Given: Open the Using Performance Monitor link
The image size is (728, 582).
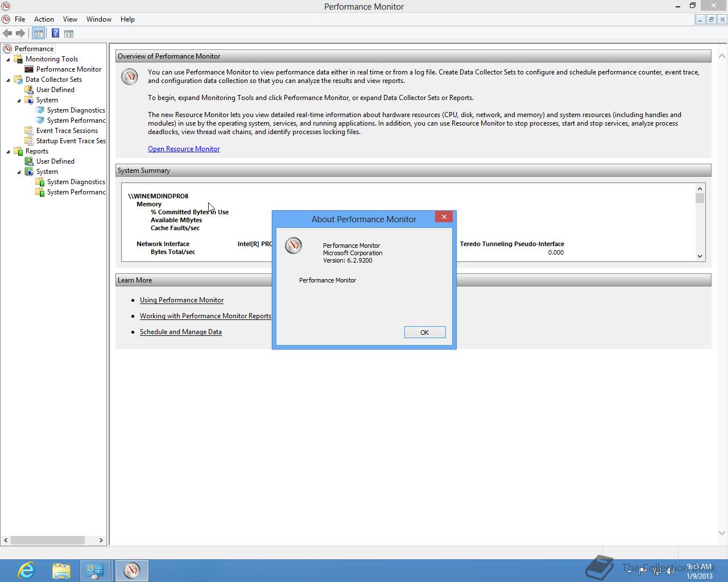Looking at the screenshot, I should tap(181, 300).
